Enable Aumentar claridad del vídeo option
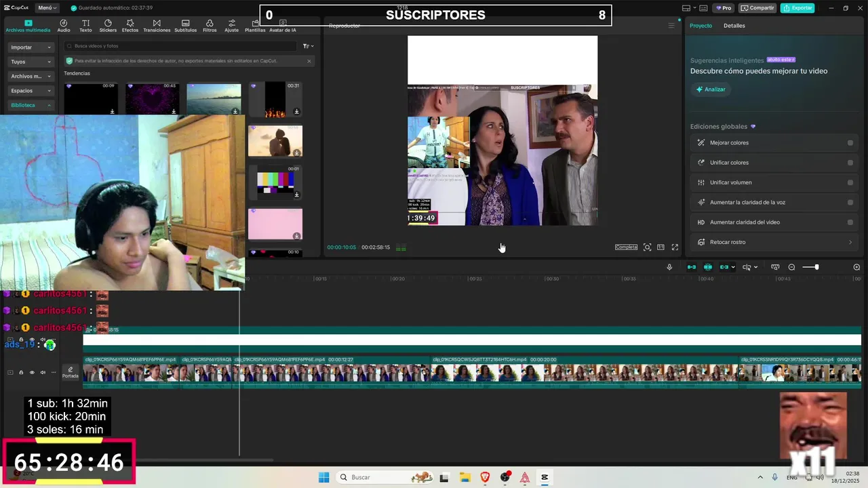 tap(850, 222)
